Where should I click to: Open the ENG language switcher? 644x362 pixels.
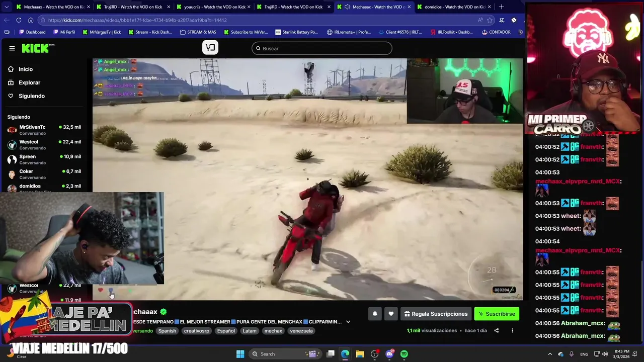(584, 354)
